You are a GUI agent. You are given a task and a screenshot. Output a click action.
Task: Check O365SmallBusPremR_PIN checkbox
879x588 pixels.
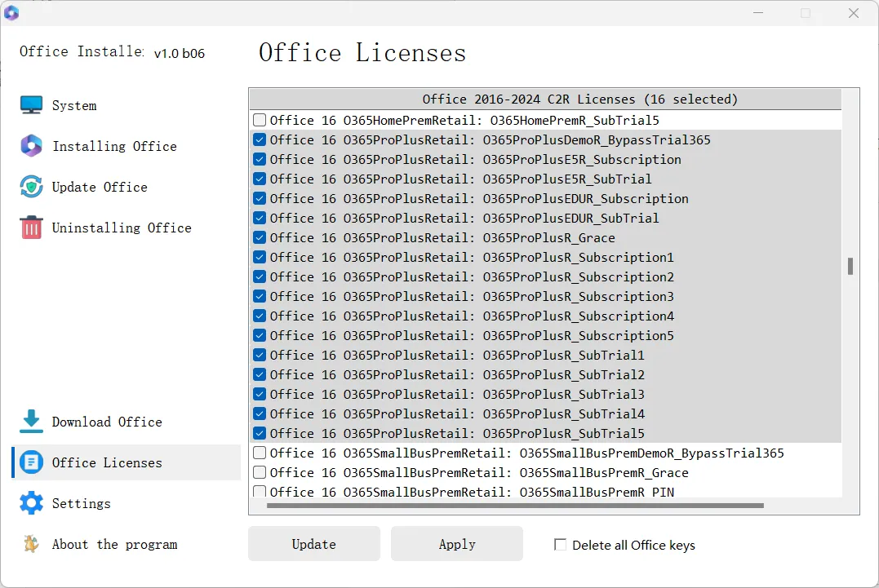260,492
